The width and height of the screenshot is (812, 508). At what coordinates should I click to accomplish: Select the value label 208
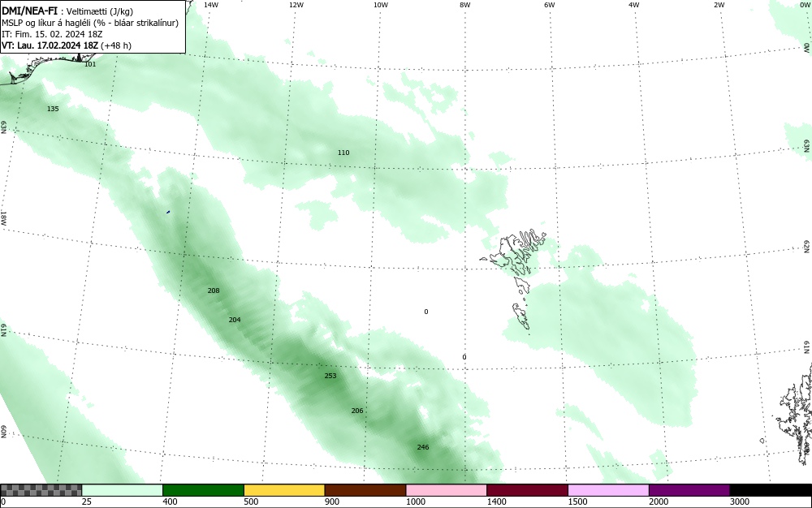point(214,291)
